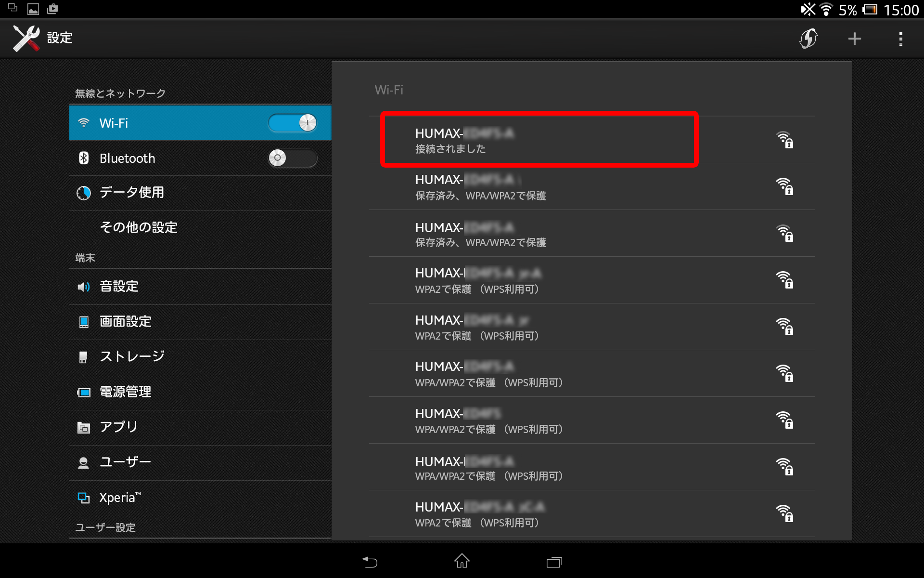924x578 pixels.
Task: Turn on the Bluetooth switch
Action: pyautogui.click(x=293, y=158)
